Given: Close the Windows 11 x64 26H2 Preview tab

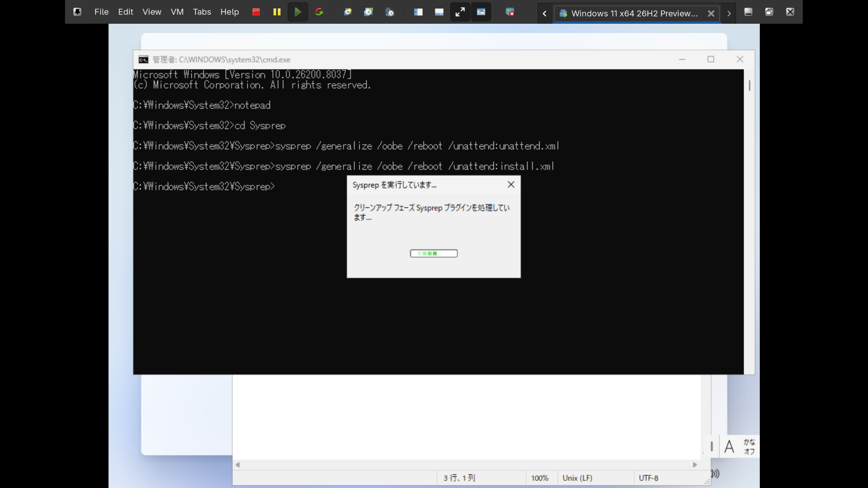Looking at the screenshot, I should coord(711,13).
